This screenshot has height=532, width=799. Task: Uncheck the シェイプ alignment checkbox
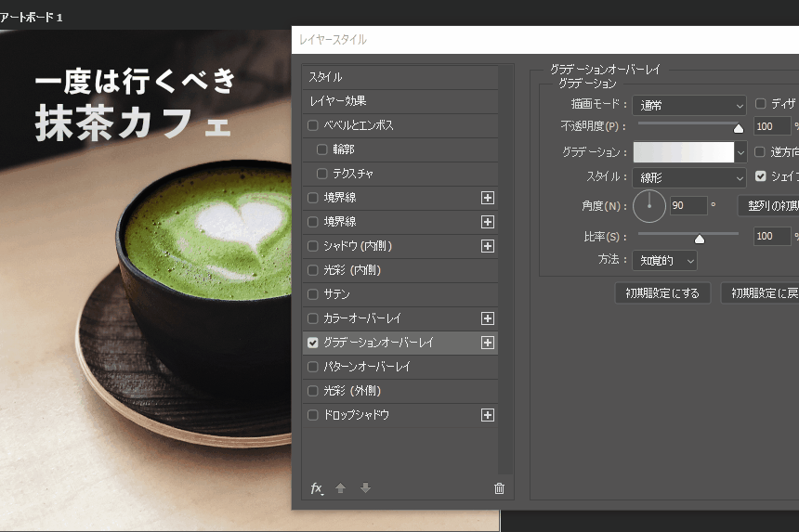(760, 176)
